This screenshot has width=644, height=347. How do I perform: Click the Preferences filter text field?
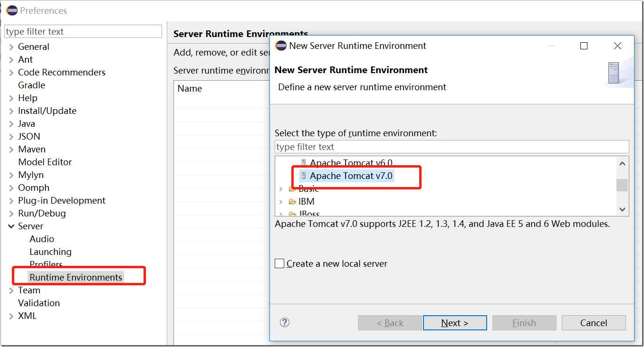[83, 31]
